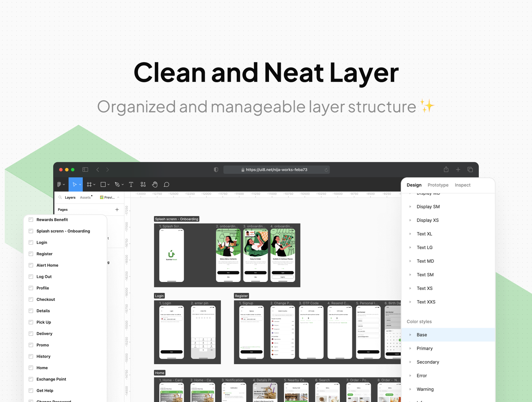Add a new page with plus

tap(117, 209)
